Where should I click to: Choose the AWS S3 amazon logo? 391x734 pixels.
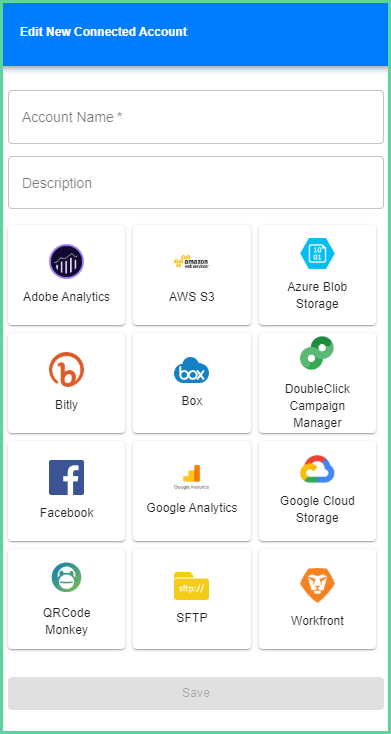coord(192,262)
